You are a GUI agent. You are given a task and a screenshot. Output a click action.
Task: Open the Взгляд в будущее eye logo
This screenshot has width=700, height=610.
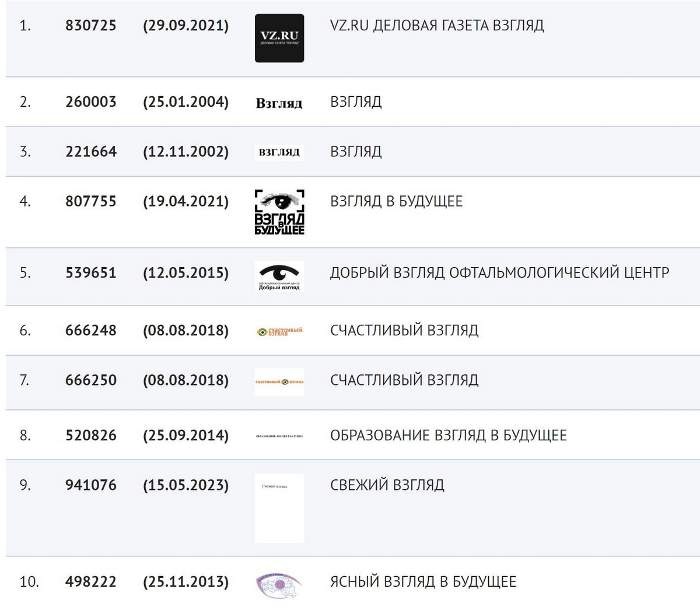pos(279,212)
